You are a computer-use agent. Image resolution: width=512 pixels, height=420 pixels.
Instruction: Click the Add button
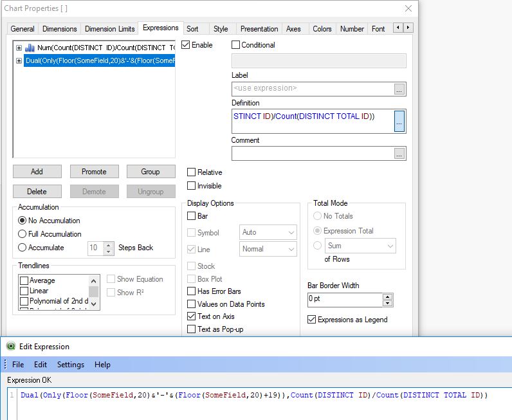pos(37,172)
